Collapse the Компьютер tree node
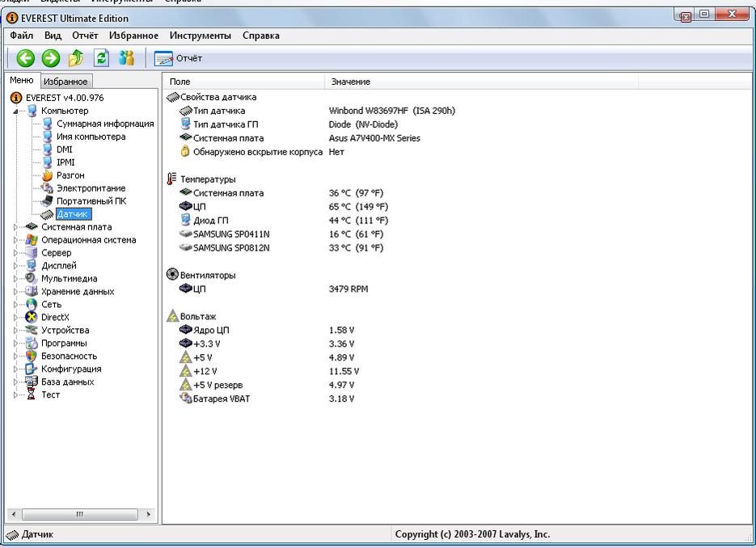The height and width of the screenshot is (548, 756). tap(15, 112)
